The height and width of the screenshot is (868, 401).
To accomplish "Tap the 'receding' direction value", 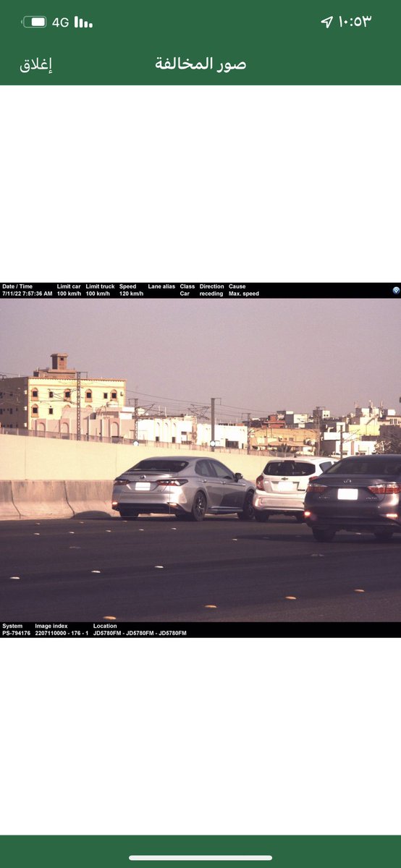I will pos(211,294).
